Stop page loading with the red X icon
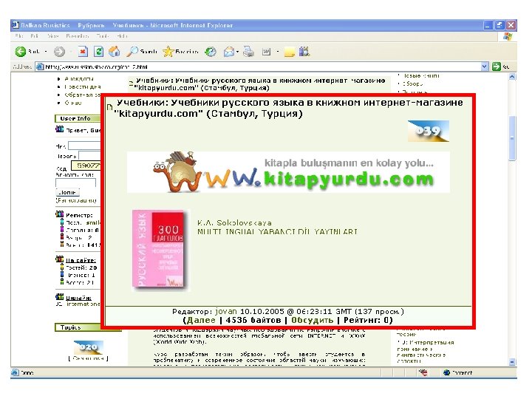Screen dimensions: 532x399 83,52
